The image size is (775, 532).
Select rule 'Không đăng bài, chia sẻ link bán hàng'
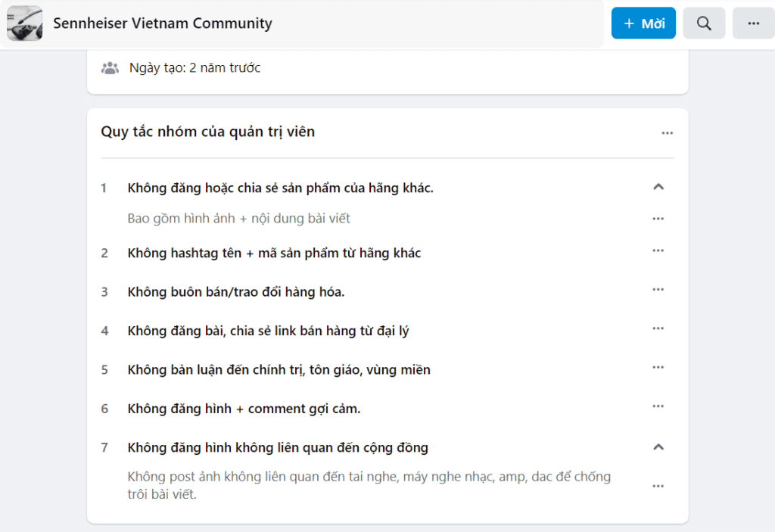coord(269,331)
